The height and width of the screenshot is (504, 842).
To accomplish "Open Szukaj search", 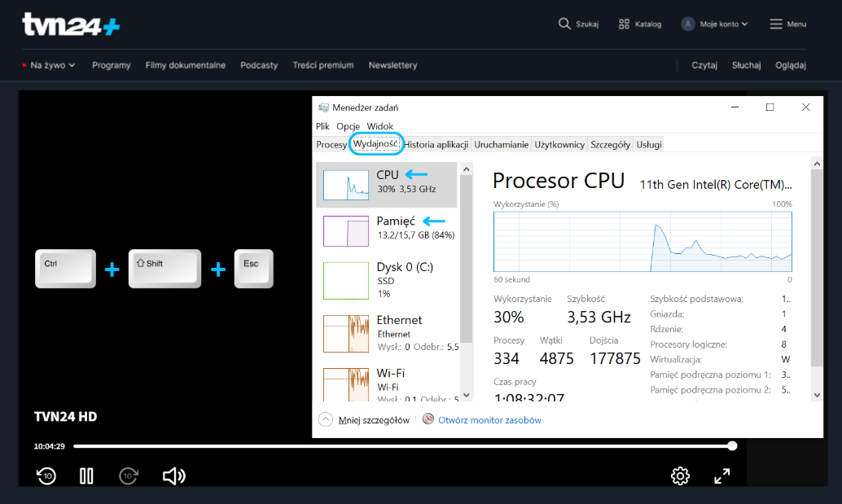I will [578, 24].
